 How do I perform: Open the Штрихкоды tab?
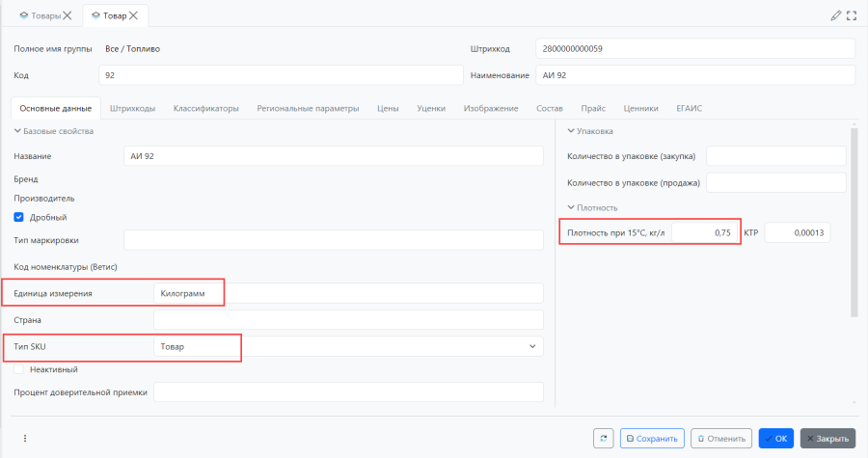(132, 109)
